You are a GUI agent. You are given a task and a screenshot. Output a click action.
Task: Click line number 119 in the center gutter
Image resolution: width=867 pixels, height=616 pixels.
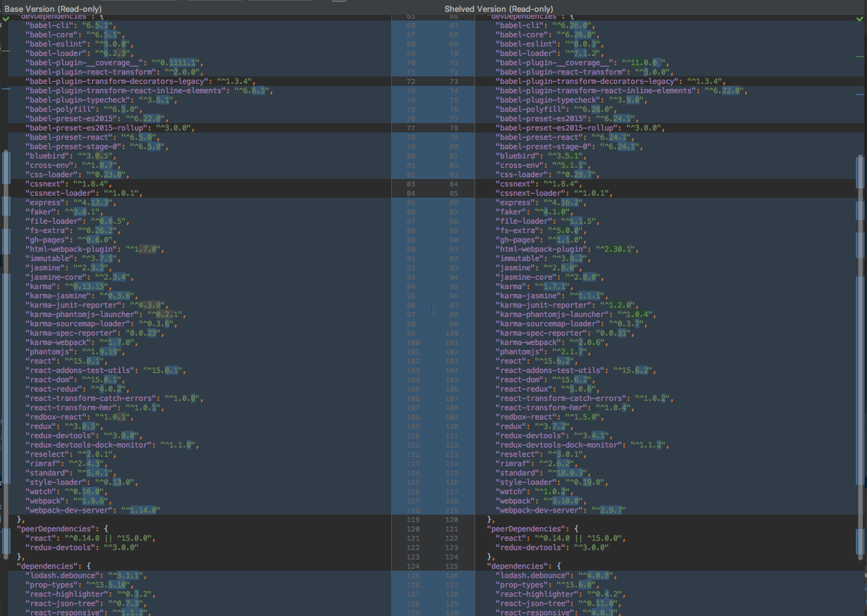(411, 519)
